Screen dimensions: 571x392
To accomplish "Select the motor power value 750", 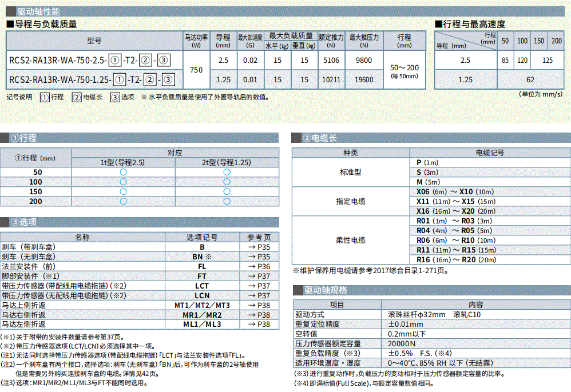I will coord(196,70).
